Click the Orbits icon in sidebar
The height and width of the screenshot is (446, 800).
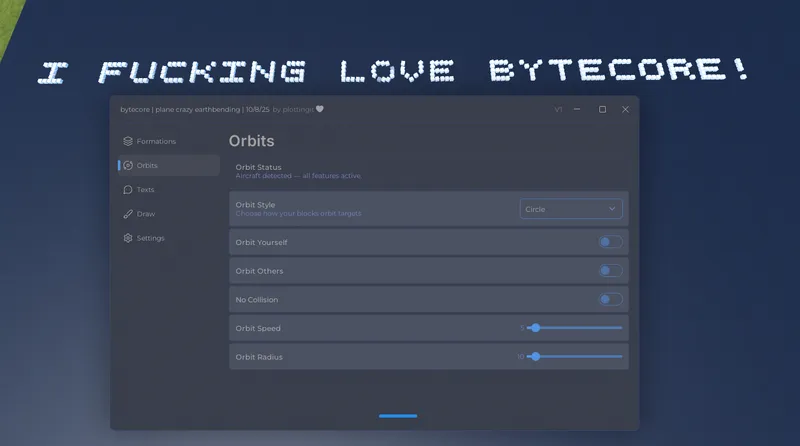(128, 165)
